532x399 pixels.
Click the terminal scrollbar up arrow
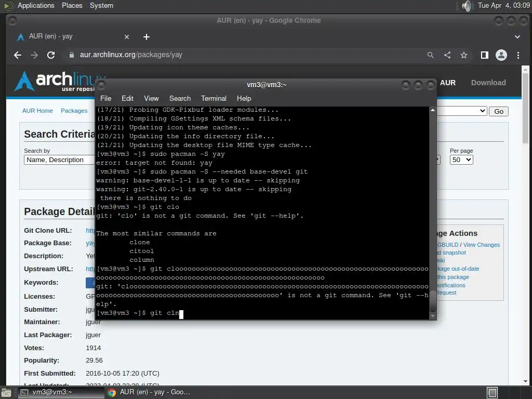click(x=433, y=110)
